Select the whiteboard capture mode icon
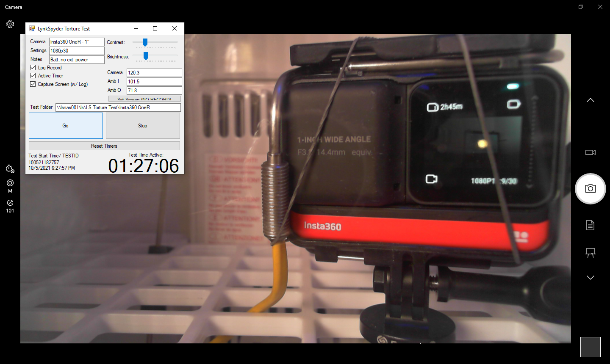 [590, 252]
